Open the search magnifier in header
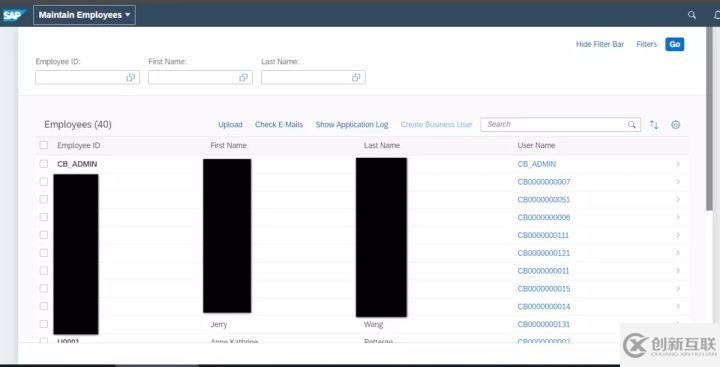Image resolution: width=720 pixels, height=367 pixels. point(692,15)
